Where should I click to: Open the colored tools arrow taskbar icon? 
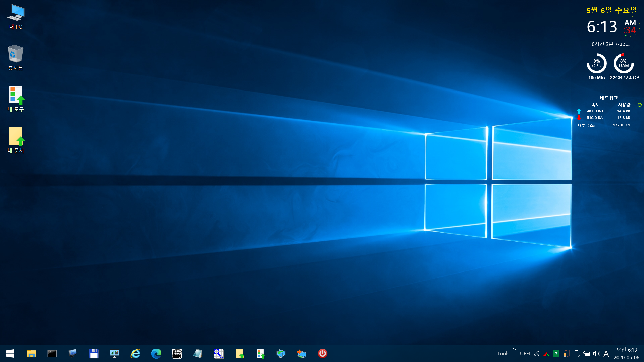pyautogui.click(x=260, y=353)
